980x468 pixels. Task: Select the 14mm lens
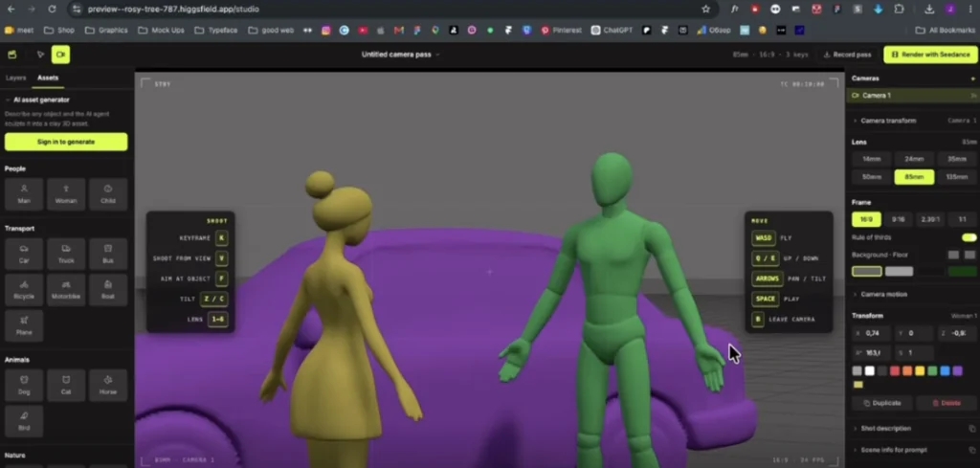871,159
